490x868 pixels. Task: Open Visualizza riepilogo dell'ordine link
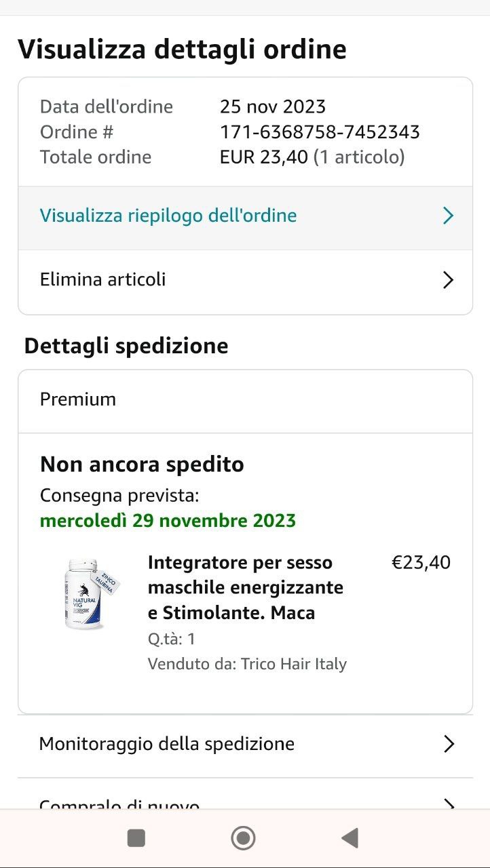click(x=168, y=216)
